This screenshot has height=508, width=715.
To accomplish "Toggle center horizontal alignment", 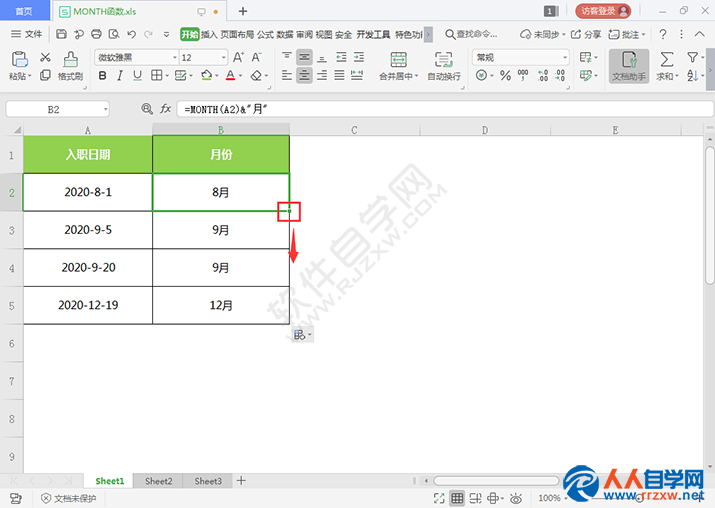I will pos(304,75).
